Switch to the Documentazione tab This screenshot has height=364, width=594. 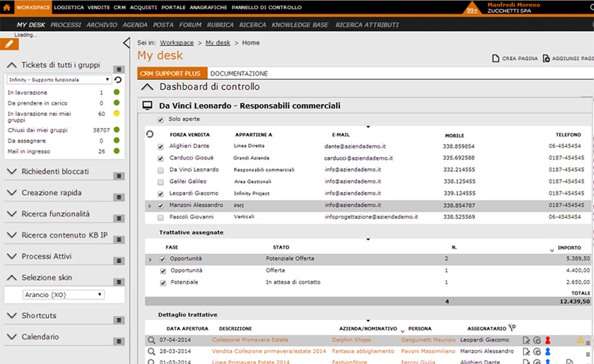pos(239,73)
